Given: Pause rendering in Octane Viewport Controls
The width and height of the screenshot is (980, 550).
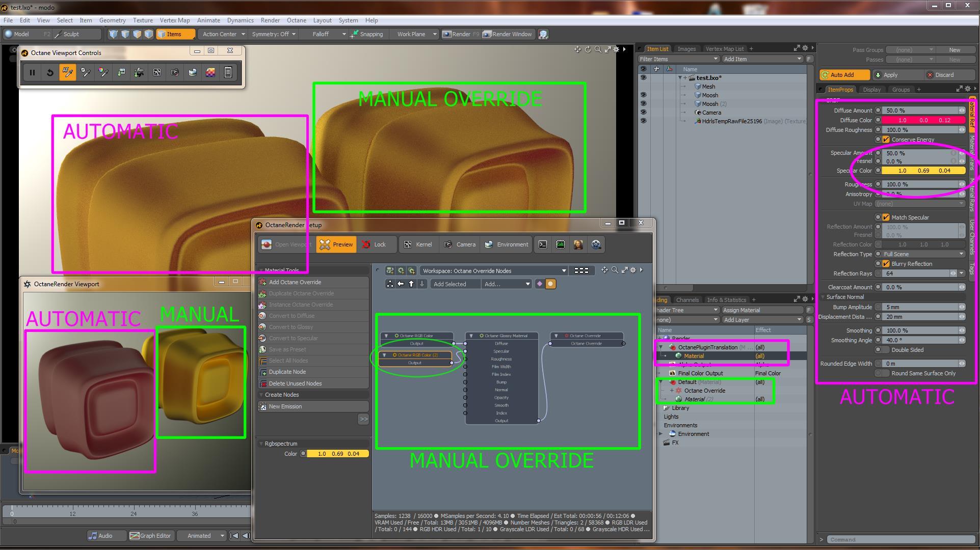Looking at the screenshot, I should click(x=32, y=72).
